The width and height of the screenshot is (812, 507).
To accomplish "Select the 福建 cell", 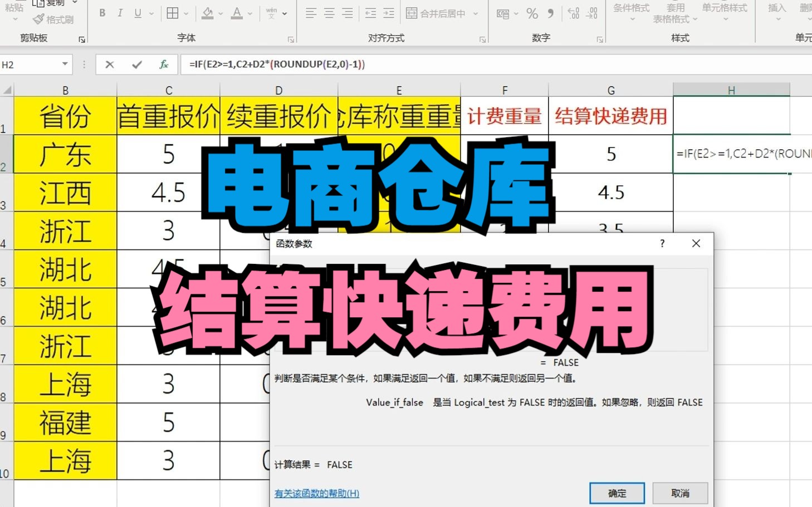I will [x=65, y=422].
